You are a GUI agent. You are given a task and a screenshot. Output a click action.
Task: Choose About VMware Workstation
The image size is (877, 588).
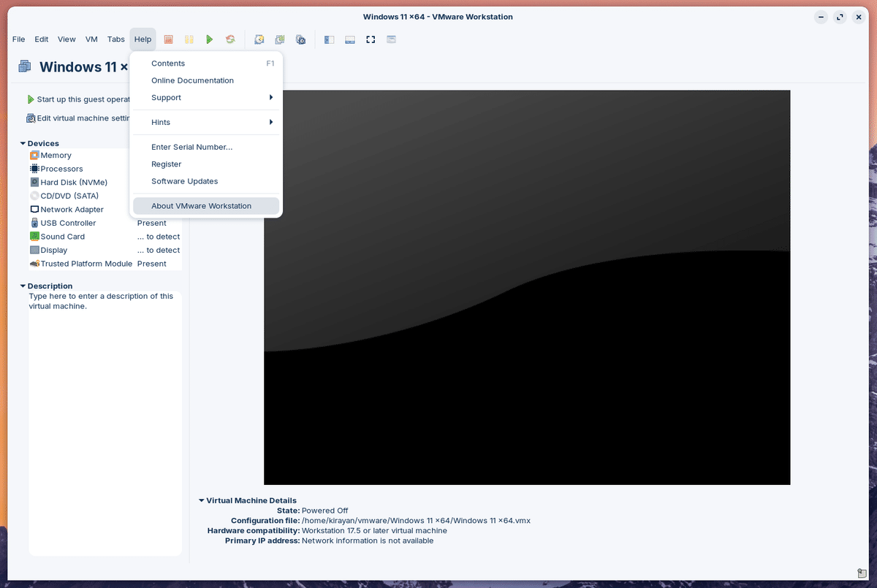[x=205, y=206]
